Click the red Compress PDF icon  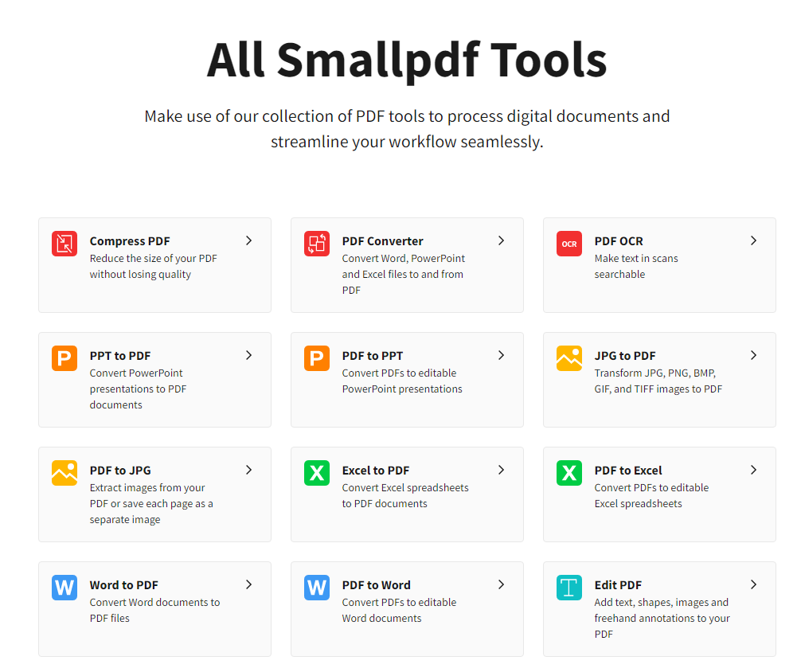[64, 244]
